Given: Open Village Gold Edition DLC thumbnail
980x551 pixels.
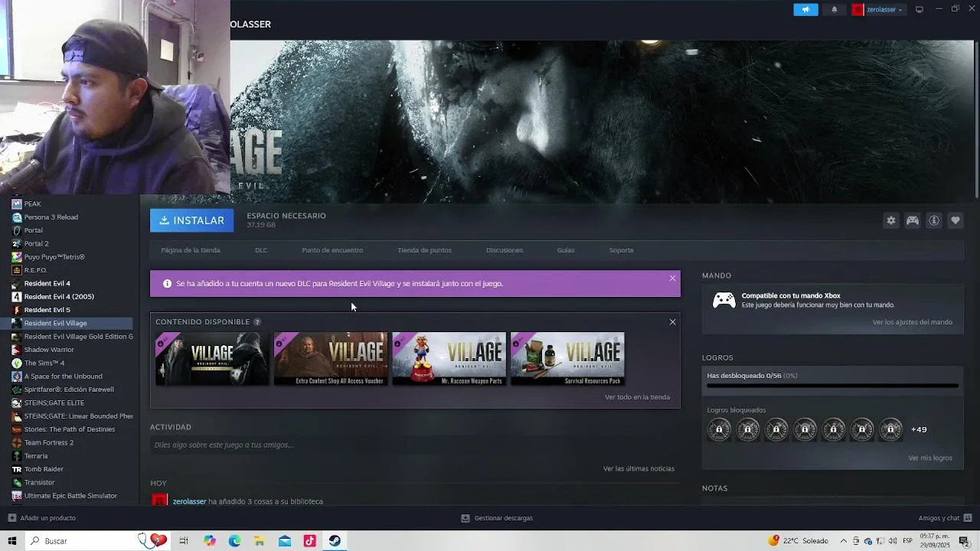Looking at the screenshot, I should coord(212,359).
